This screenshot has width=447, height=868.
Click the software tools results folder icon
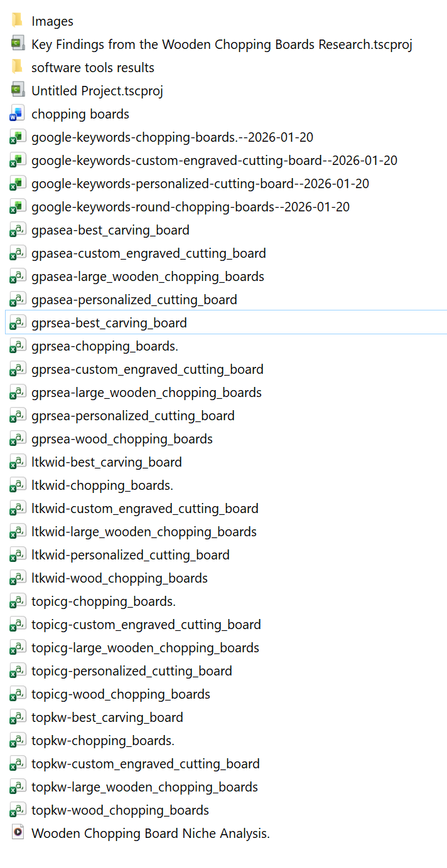[17, 67]
